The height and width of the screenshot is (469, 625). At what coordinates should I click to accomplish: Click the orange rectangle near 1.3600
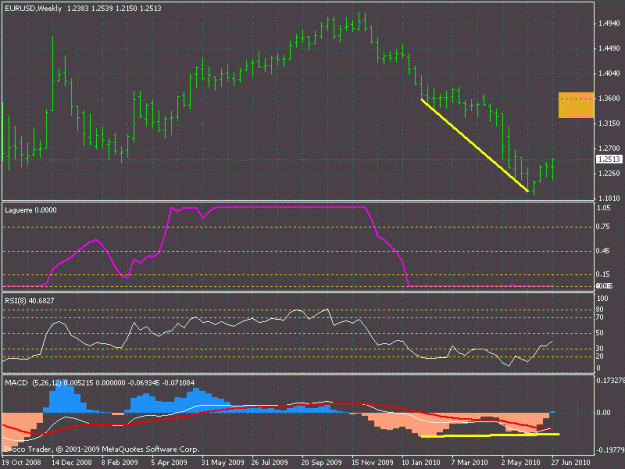pyautogui.click(x=576, y=105)
